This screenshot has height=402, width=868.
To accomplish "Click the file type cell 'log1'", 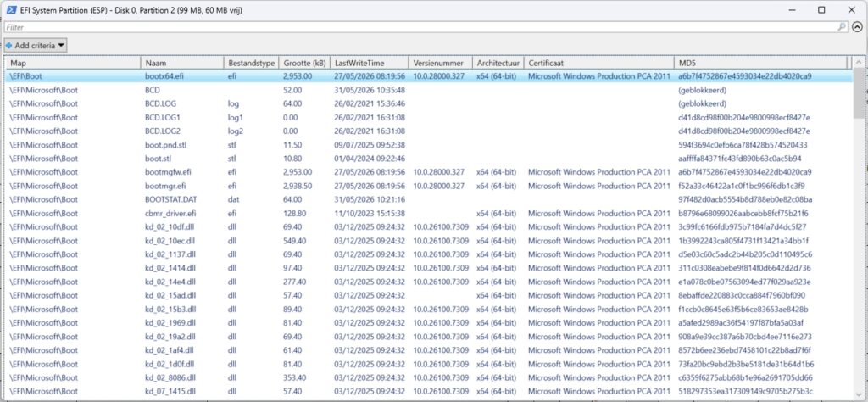I will coord(236,117).
